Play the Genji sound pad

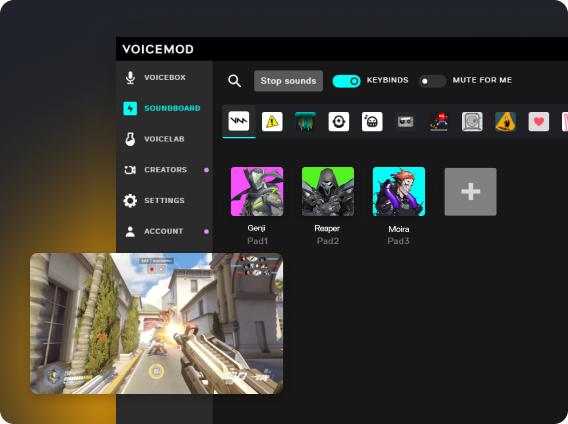(257, 191)
